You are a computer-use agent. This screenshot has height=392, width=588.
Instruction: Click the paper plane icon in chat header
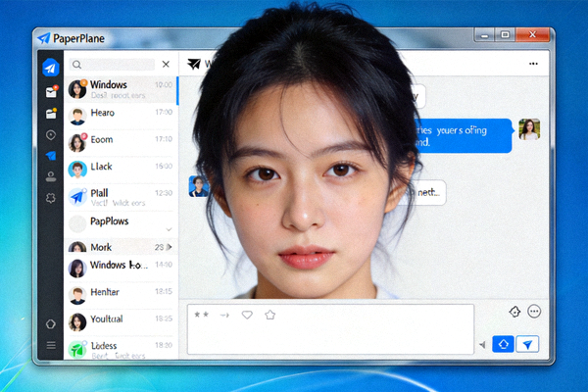click(x=194, y=64)
